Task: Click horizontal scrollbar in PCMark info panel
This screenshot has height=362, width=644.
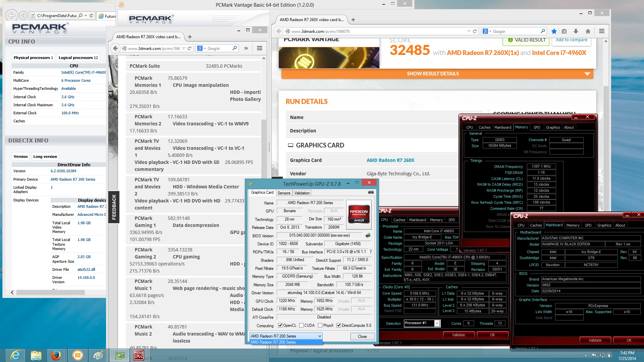Action: click(x=50, y=292)
